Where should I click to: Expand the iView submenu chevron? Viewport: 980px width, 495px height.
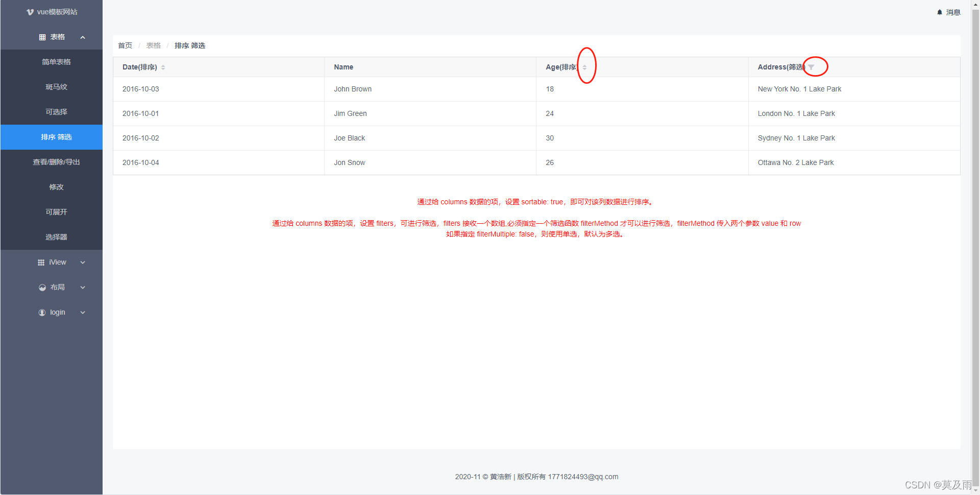[83, 263]
